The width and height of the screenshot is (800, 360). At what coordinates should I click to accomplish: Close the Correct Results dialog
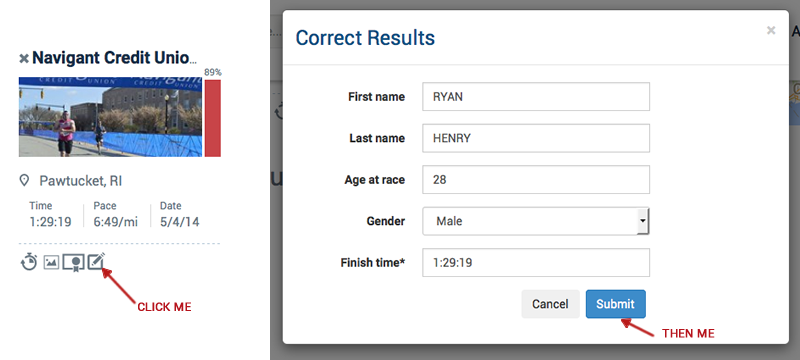(771, 30)
